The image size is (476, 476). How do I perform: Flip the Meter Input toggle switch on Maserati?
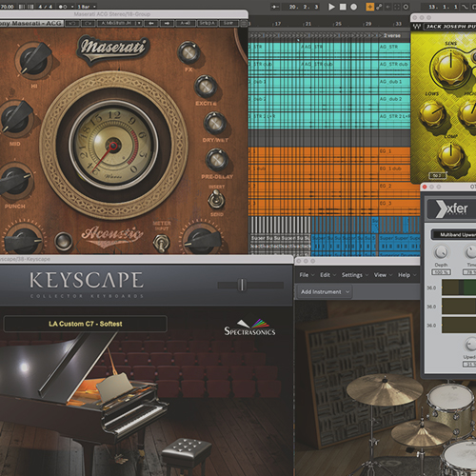tap(161, 244)
